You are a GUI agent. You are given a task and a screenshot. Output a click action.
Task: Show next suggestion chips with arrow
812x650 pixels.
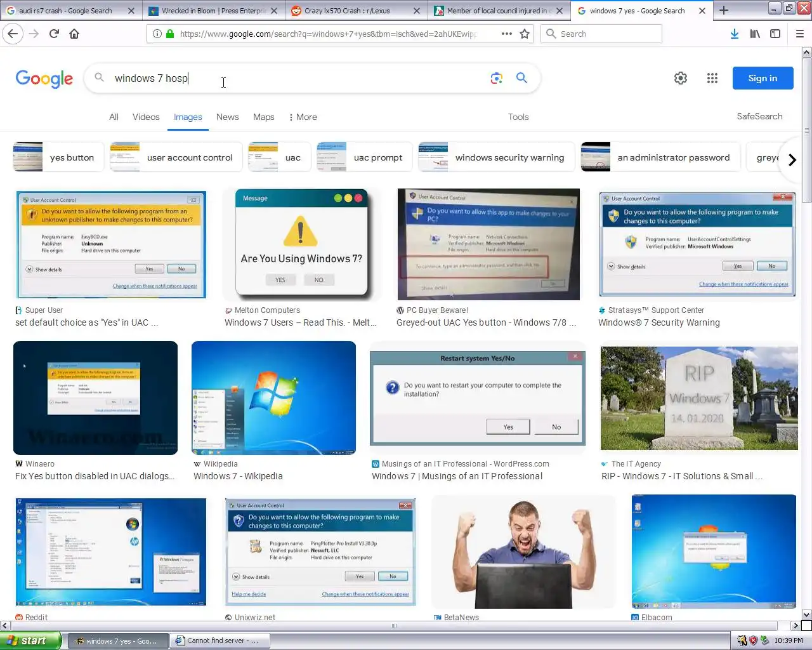click(x=792, y=159)
